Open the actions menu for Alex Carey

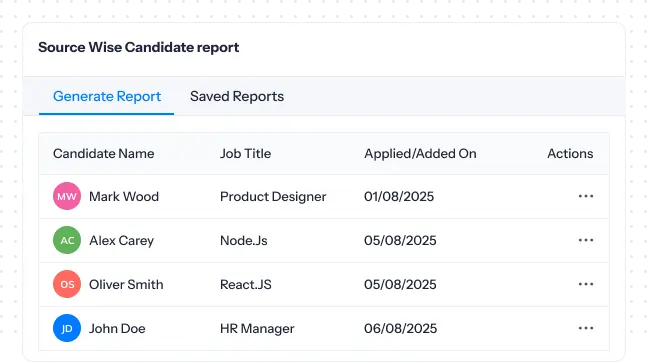click(586, 240)
